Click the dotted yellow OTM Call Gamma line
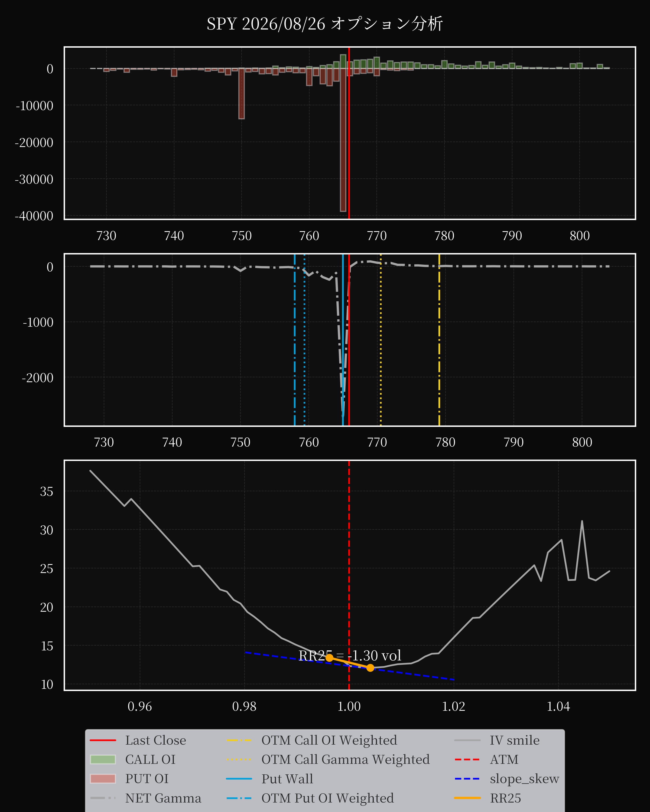650x812 pixels. tap(381, 340)
